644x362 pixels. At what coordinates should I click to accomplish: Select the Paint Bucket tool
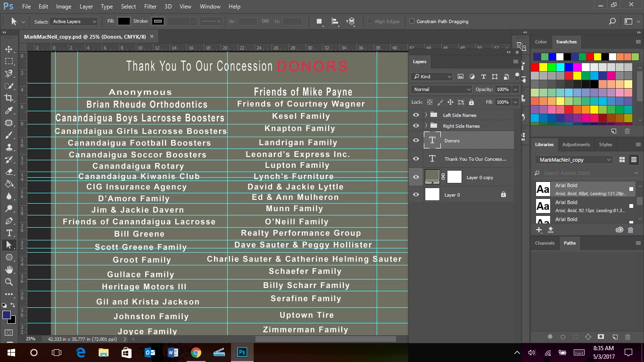coord(9,184)
